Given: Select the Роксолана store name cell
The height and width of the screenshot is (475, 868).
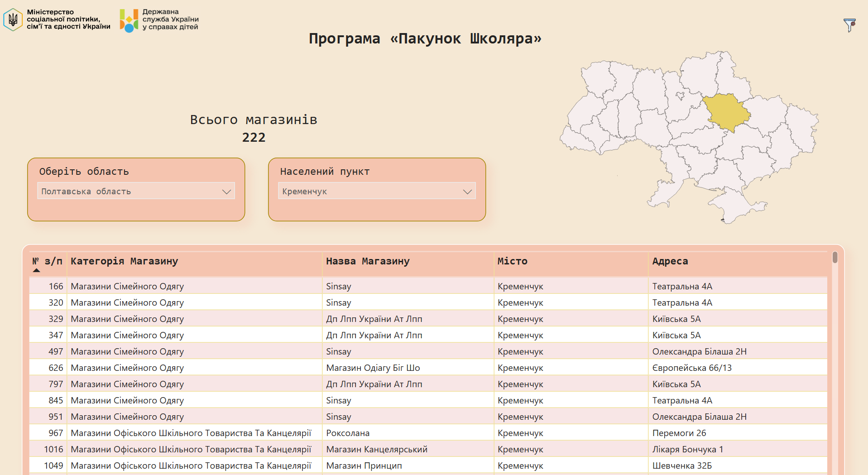Looking at the screenshot, I should tap(348, 433).
